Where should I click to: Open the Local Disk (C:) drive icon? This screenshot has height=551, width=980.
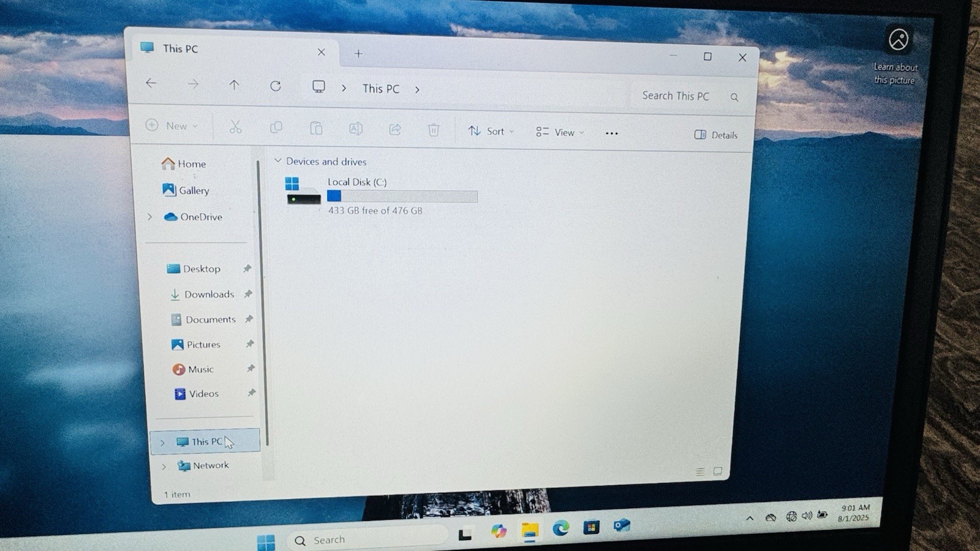point(303,192)
